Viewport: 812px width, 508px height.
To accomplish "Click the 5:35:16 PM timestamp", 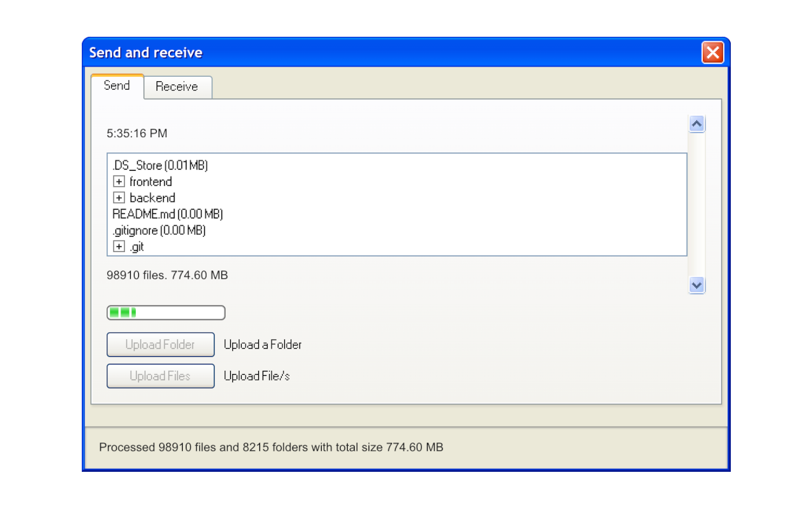I will (137, 133).
